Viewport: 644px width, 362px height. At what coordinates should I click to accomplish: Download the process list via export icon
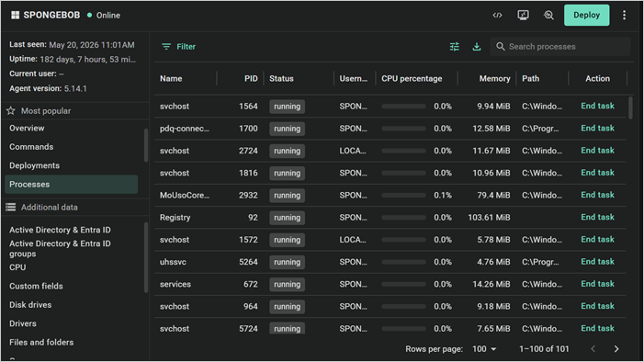click(x=477, y=47)
